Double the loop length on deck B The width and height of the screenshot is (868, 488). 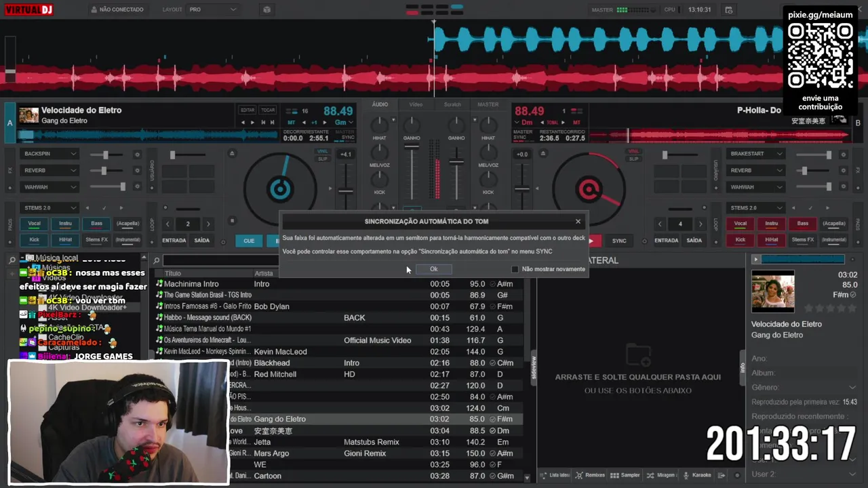[701, 224]
